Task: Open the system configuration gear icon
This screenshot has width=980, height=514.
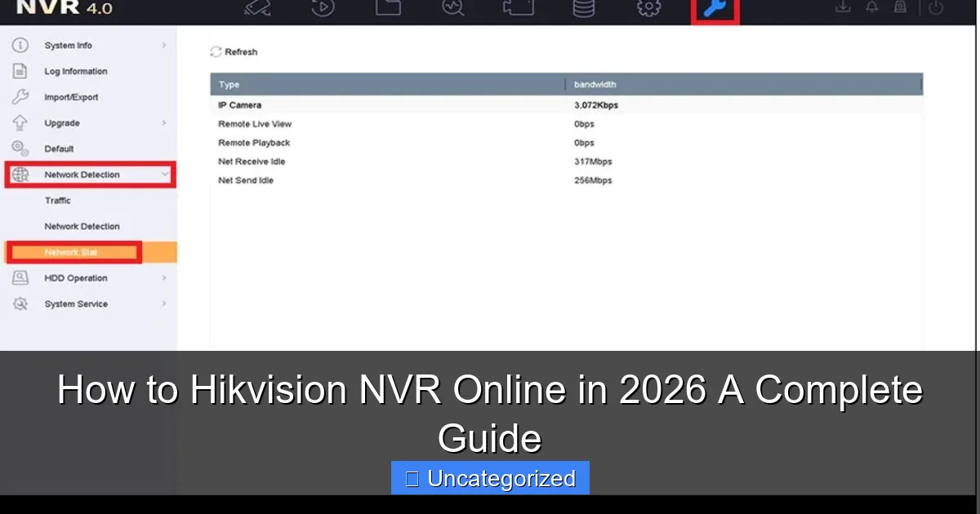Action: [x=648, y=9]
